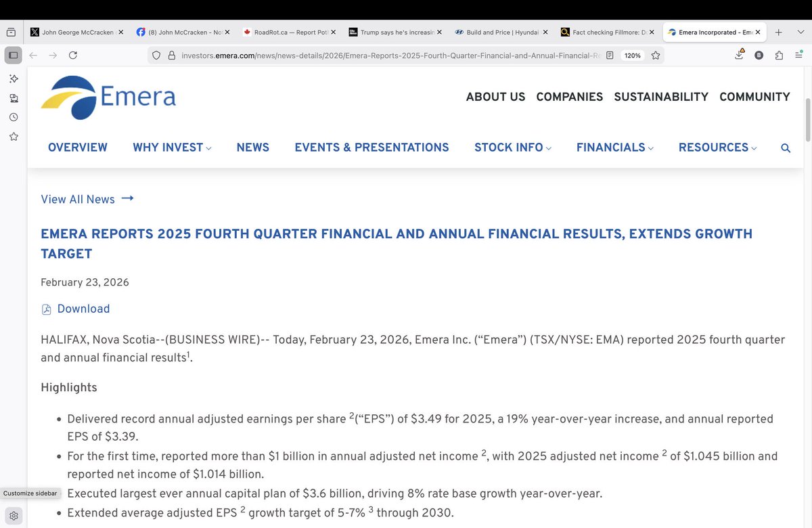812x528 pixels.
Task: Close the John McCracken Facebook tab
Action: click(x=227, y=32)
